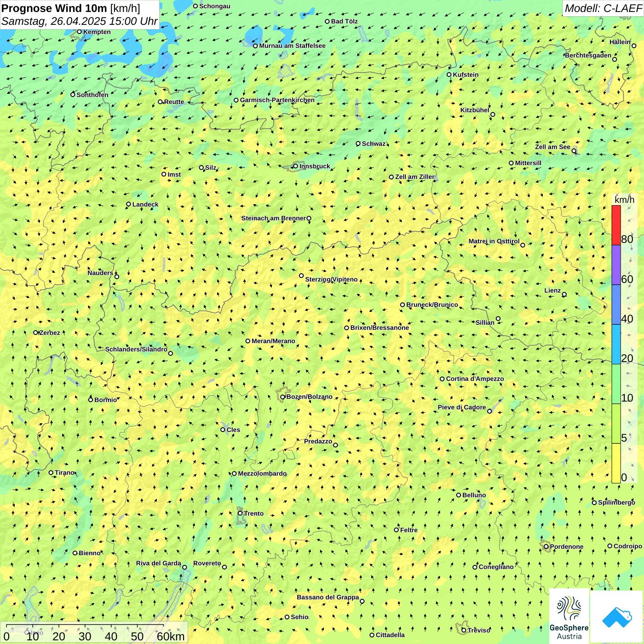Click the Meran/Merano label

(x=273, y=341)
